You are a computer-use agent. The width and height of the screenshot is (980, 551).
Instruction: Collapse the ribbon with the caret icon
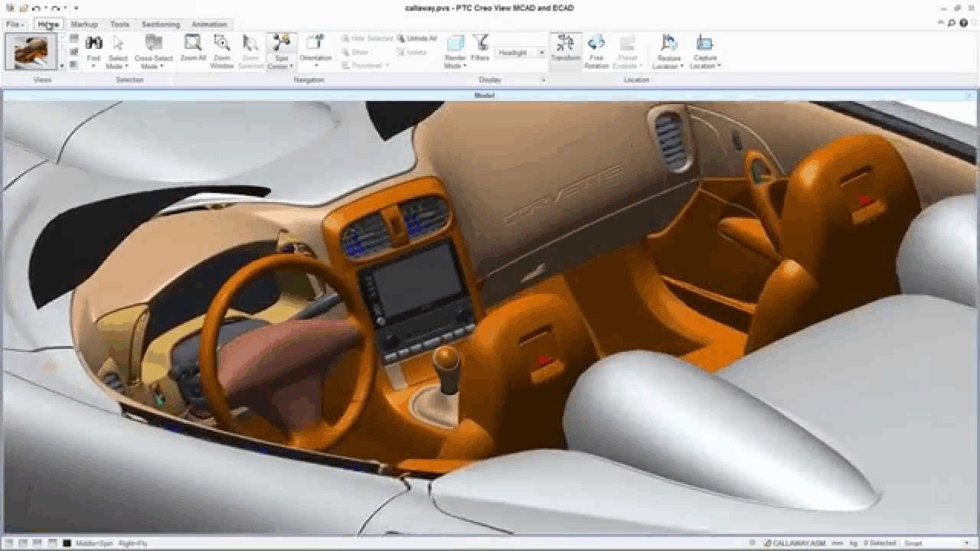(x=940, y=24)
